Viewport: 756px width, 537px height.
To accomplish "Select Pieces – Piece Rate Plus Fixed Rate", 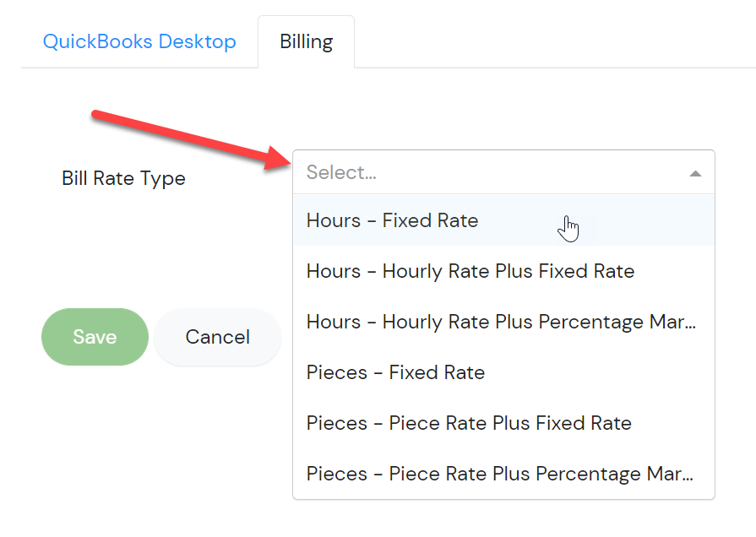I will [x=503, y=423].
